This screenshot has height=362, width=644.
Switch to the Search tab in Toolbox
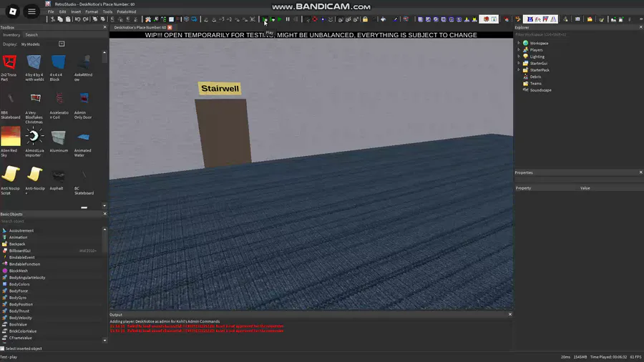point(31,35)
